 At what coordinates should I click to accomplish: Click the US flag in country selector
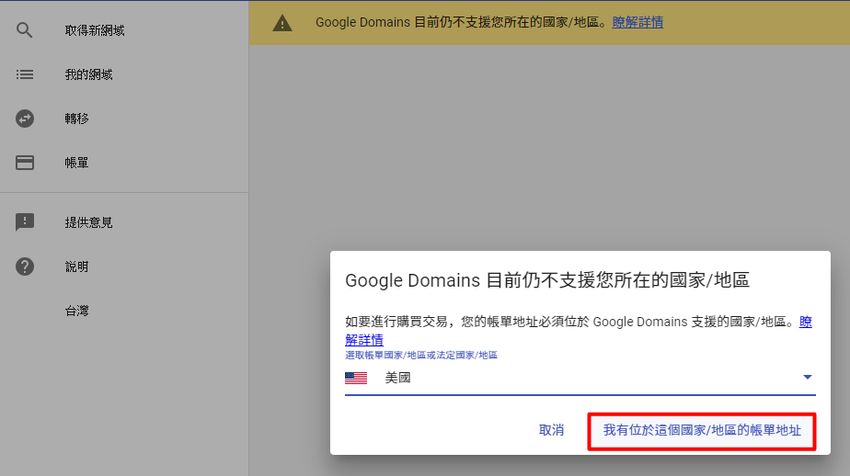pyautogui.click(x=356, y=377)
